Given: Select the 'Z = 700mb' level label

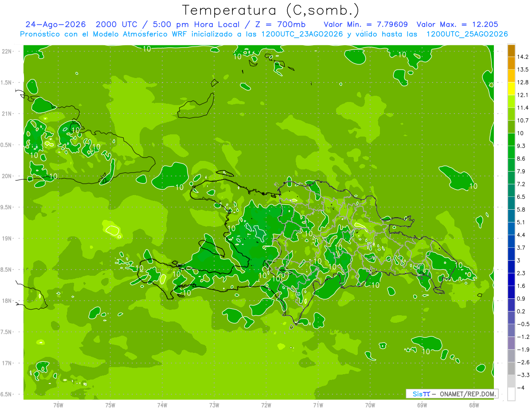Looking at the screenshot, I should click(x=280, y=24).
